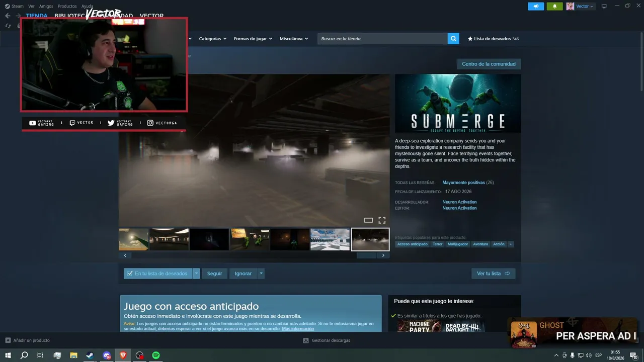The height and width of the screenshot is (362, 644).
Task: Open Windows taskbar search
Action: coord(24,355)
